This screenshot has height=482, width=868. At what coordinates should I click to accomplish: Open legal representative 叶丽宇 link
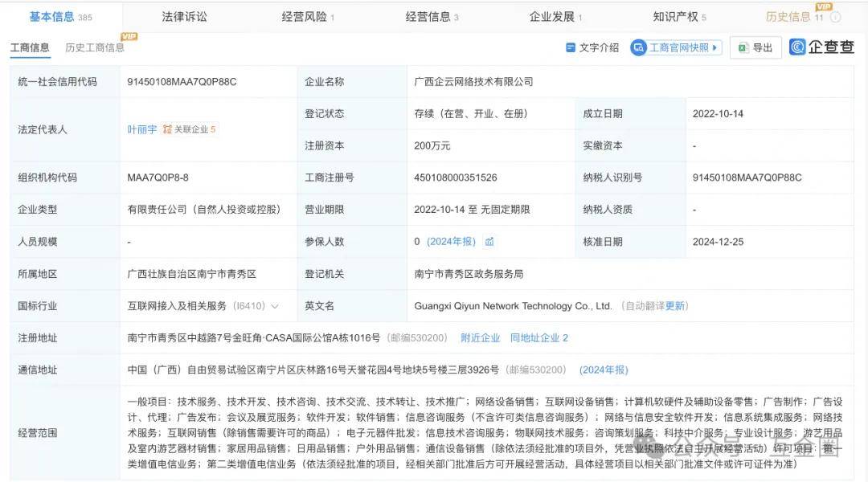[142, 129]
